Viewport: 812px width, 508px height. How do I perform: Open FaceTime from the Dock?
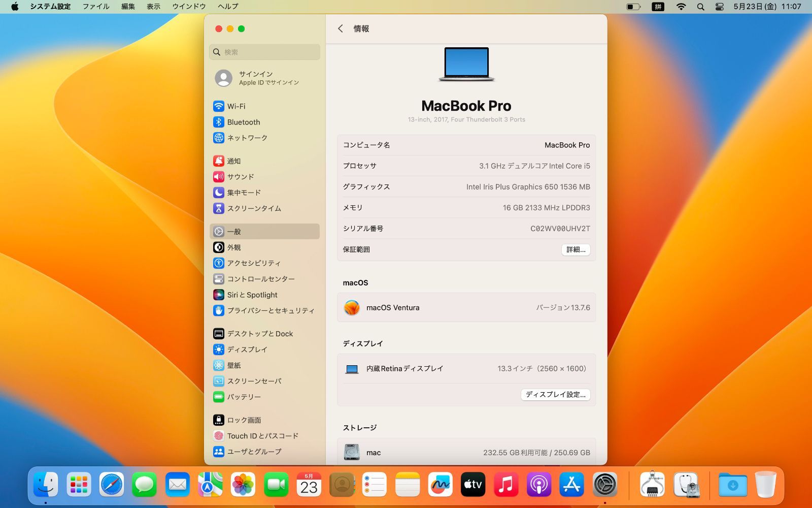pos(276,485)
